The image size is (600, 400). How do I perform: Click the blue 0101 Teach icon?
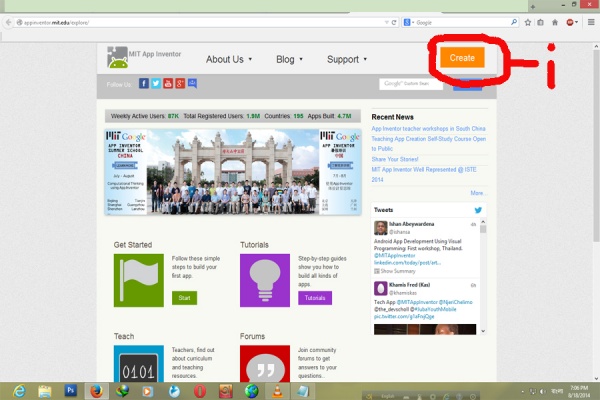point(139,364)
